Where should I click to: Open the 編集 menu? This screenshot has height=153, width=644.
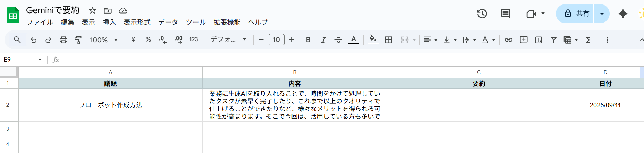point(68,22)
